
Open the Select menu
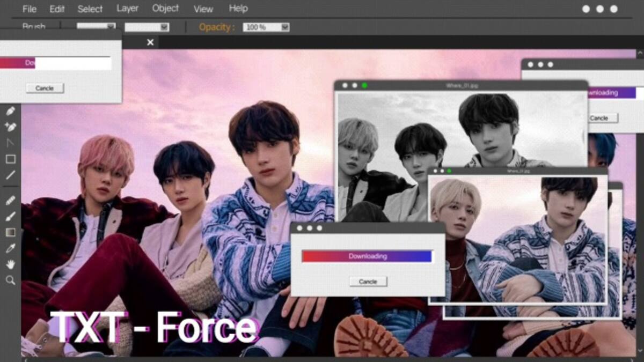click(x=90, y=9)
